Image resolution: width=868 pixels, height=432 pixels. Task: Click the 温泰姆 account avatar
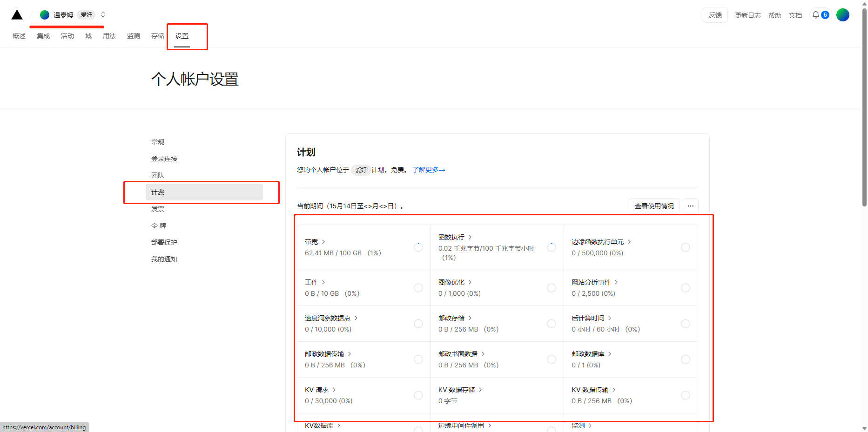[44, 14]
